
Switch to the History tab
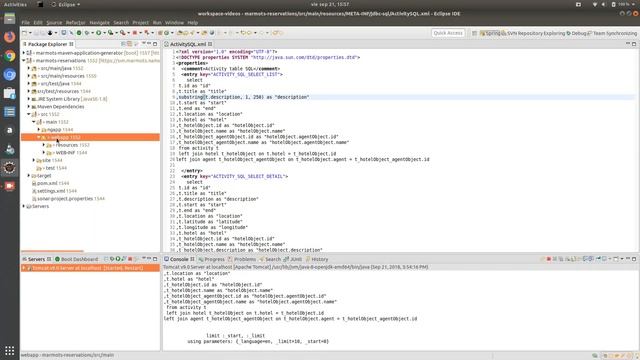tap(316, 259)
